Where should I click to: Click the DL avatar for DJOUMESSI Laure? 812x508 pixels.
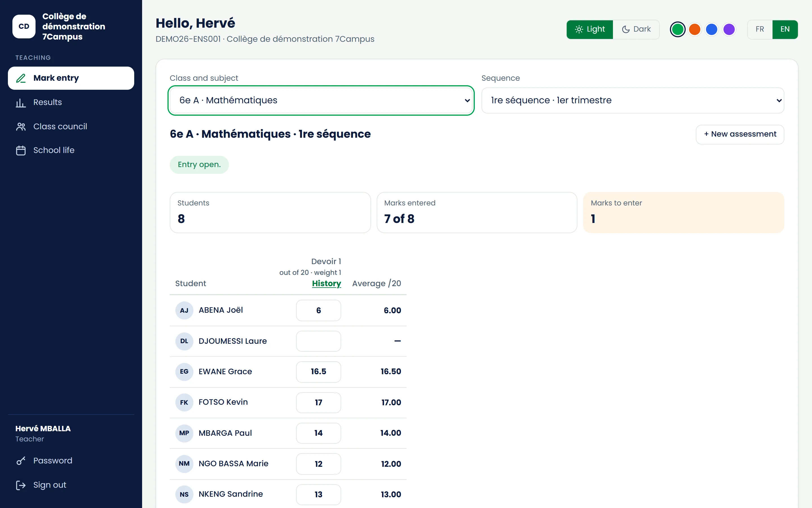[184, 341]
